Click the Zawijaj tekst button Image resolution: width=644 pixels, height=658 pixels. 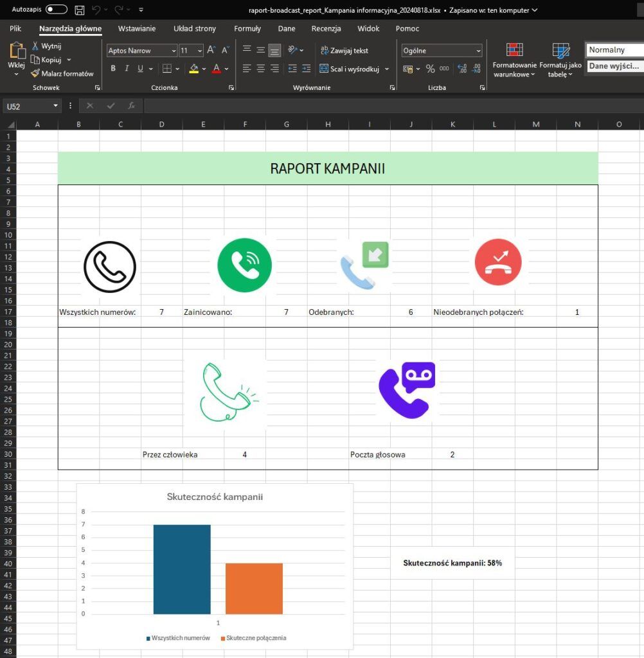[x=345, y=51]
